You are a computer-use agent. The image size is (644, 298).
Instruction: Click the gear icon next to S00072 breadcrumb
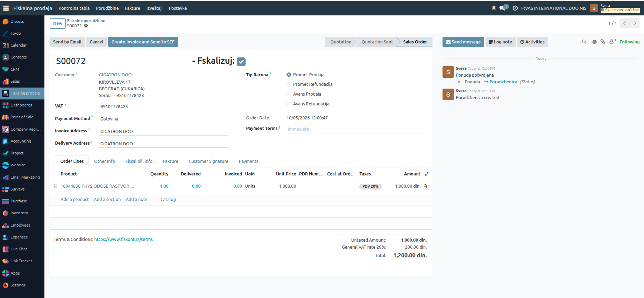pyautogui.click(x=86, y=26)
